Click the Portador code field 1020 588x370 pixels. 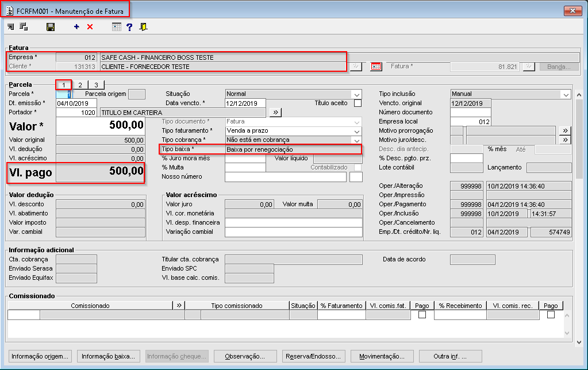click(x=76, y=113)
